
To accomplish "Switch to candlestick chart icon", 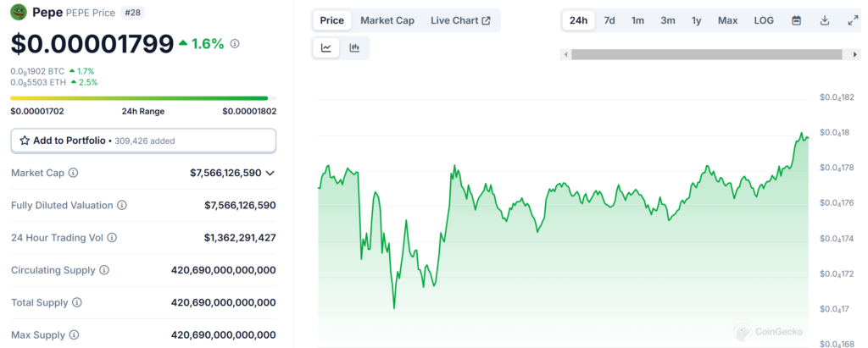I will 354,48.
